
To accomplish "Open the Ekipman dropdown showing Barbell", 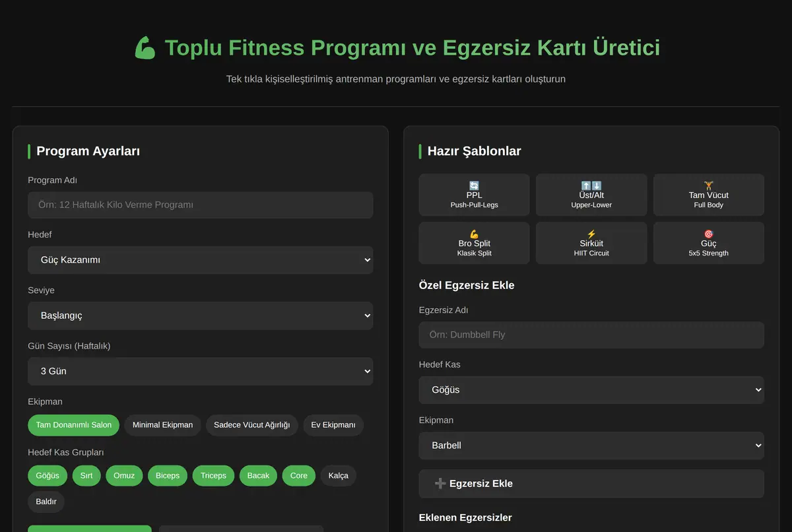I will click(591, 446).
